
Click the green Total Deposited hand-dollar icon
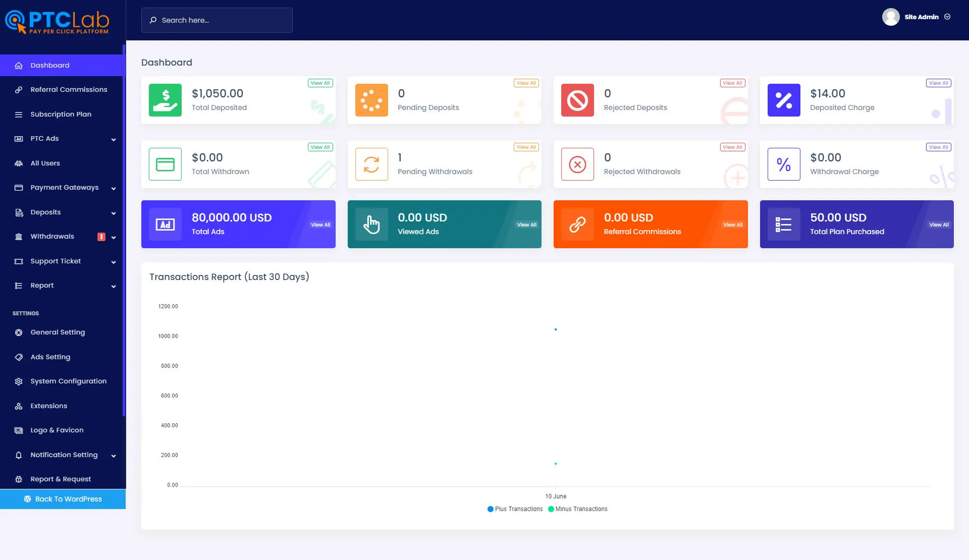click(165, 100)
